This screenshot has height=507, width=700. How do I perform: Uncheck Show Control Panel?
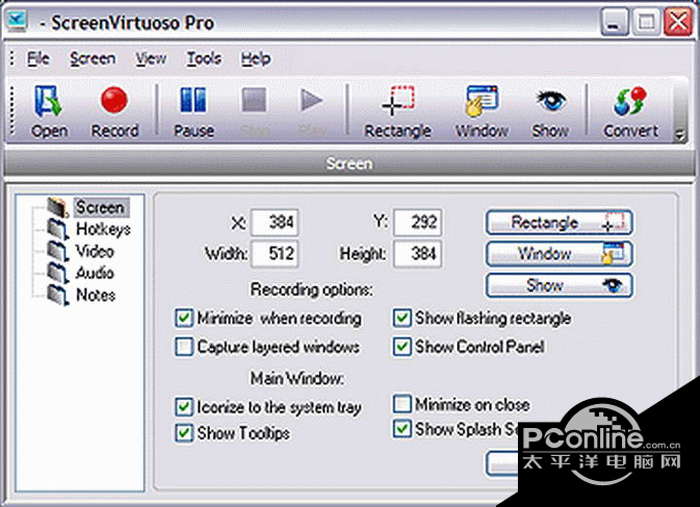402,346
